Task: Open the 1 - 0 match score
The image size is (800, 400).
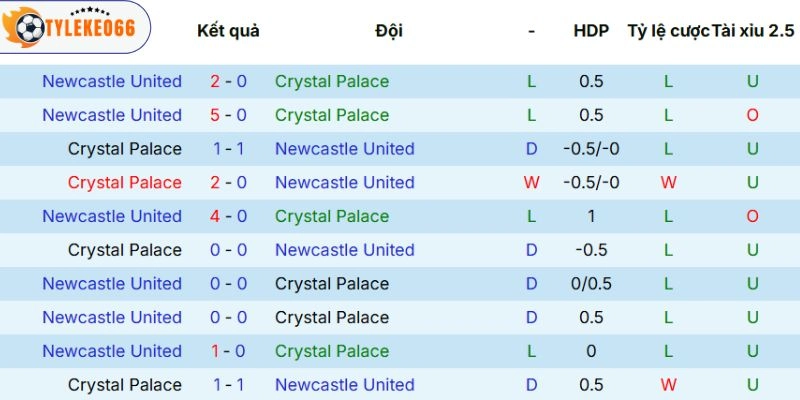Action: click(229, 351)
